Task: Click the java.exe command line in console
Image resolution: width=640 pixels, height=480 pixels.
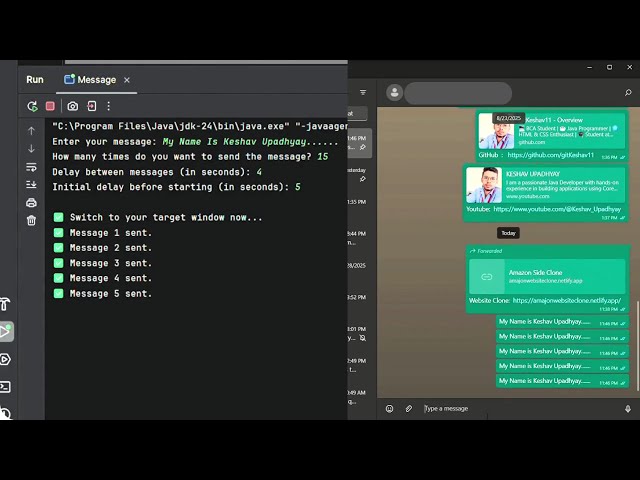Action: pos(200,126)
